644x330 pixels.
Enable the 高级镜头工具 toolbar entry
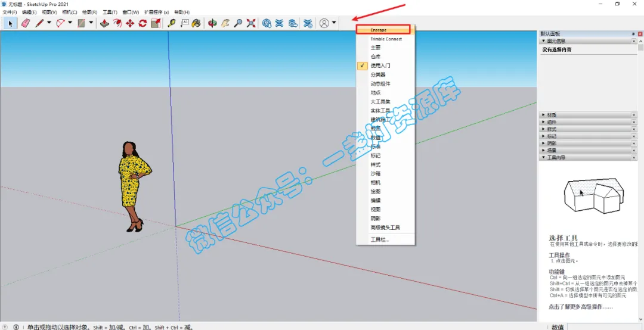(386, 228)
